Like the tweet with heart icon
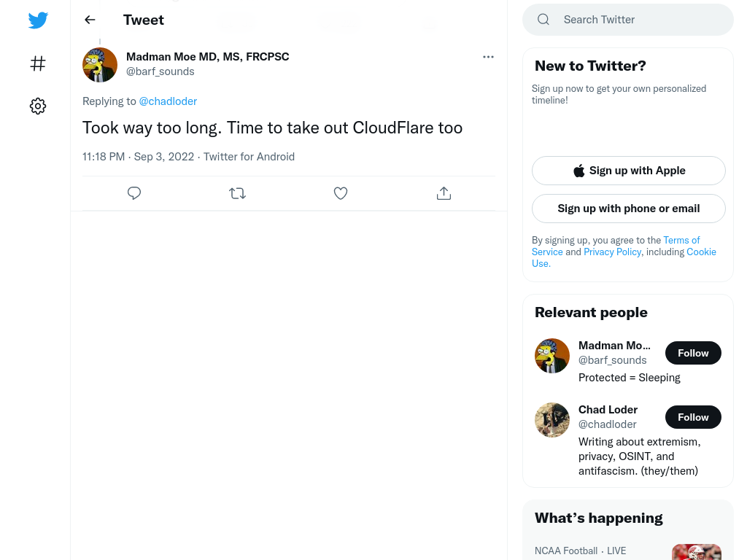Image resolution: width=747 pixels, height=560 pixels. (x=341, y=193)
